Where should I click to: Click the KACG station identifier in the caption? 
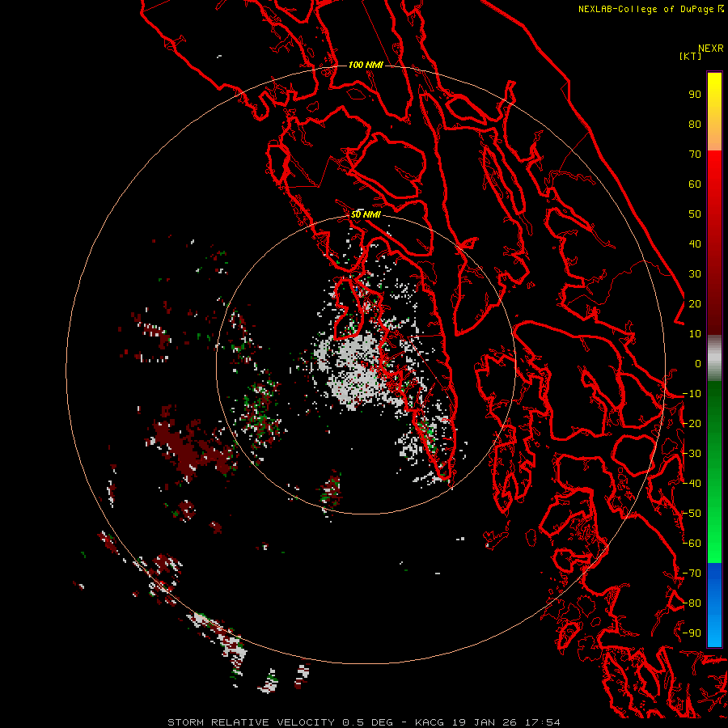[x=430, y=722]
